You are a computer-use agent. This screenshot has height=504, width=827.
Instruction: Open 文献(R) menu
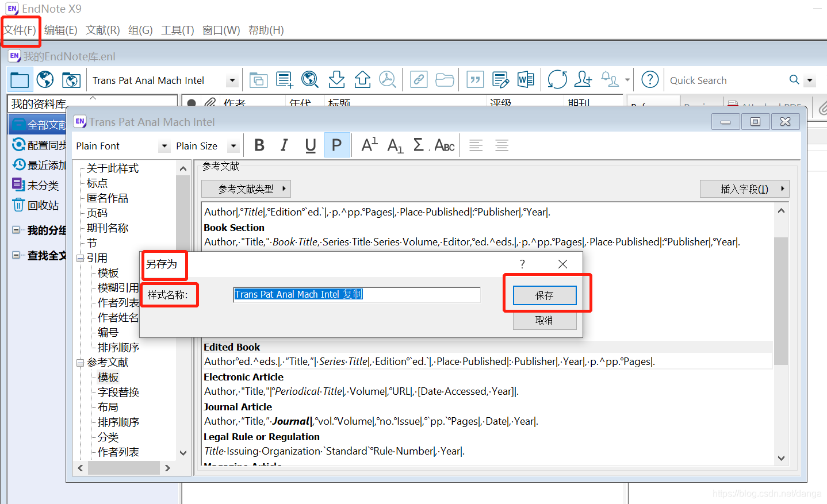pos(103,30)
